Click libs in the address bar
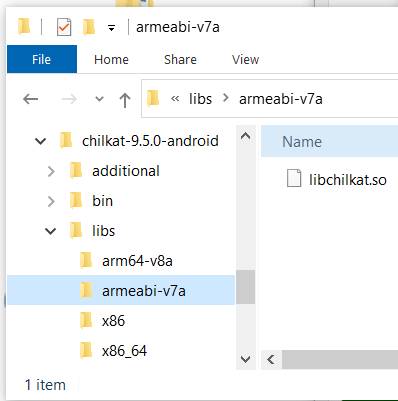 point(200,99)
